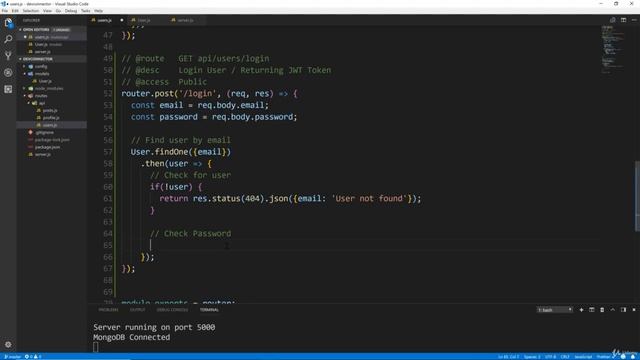Click the split editor icon
The image size is (640, 360).
tap(623, 20)
